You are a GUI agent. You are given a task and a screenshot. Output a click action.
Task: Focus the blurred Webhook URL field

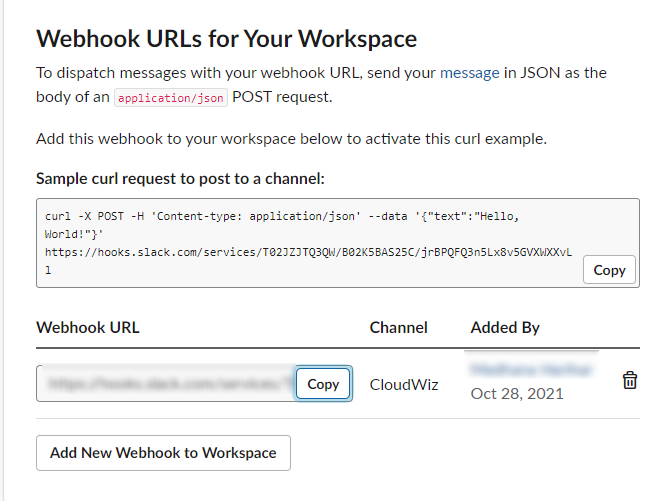[x=165, y=384]
